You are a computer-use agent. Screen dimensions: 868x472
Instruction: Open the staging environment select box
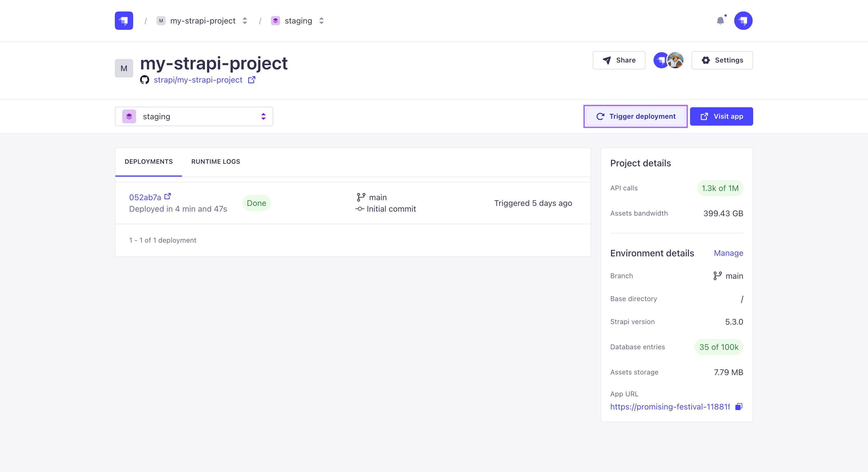tap(194, 116)
